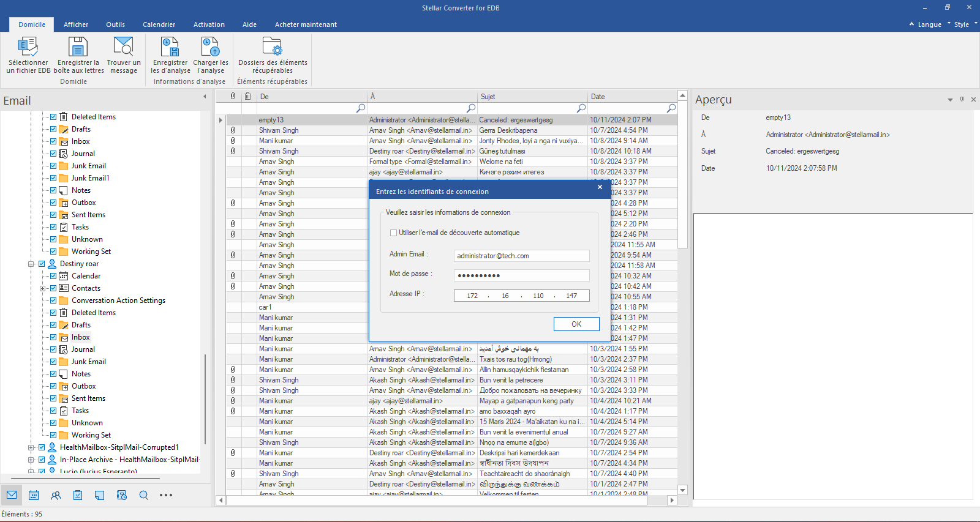Toggle Calendar folder checkbox

[53, 276]
